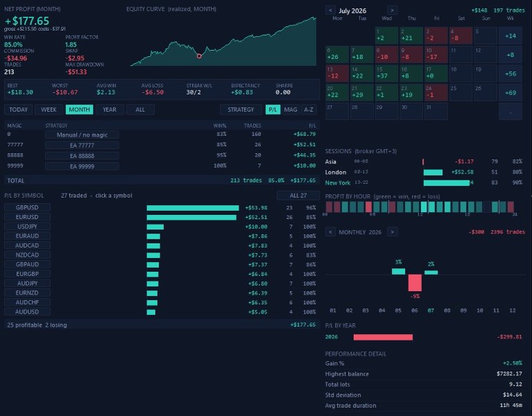Click the max drawdown value -$51.33
532x416 pixels.
(76, 72)
